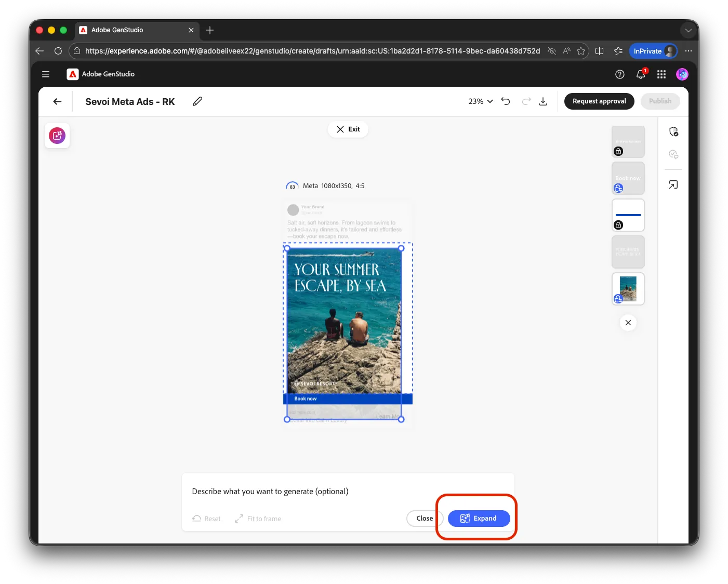Open the hamburger navigation menu
Screen dimensions: 728x584
46,74
